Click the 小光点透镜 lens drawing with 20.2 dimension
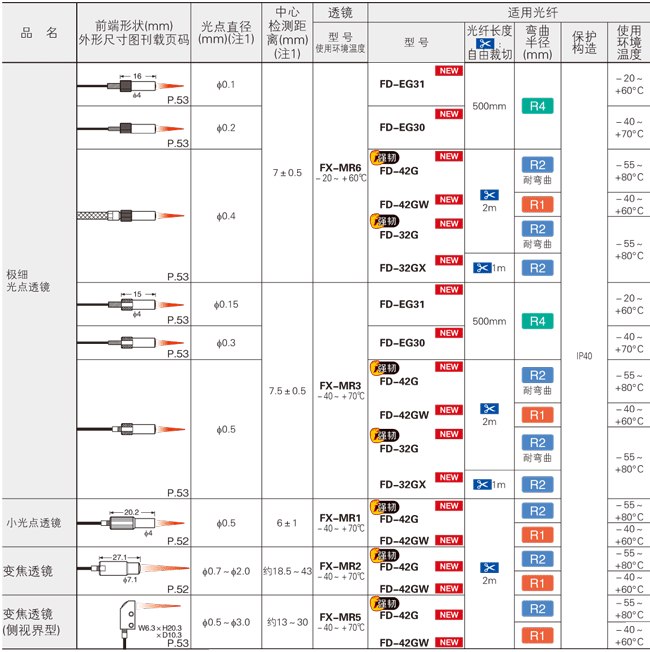The height and width of the screenshot is (652, 650). (131, 523)
